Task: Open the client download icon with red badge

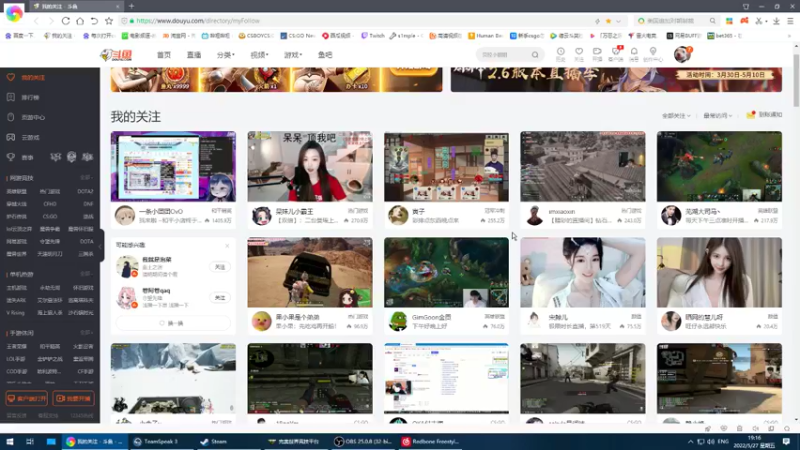Action: [616, 54]
